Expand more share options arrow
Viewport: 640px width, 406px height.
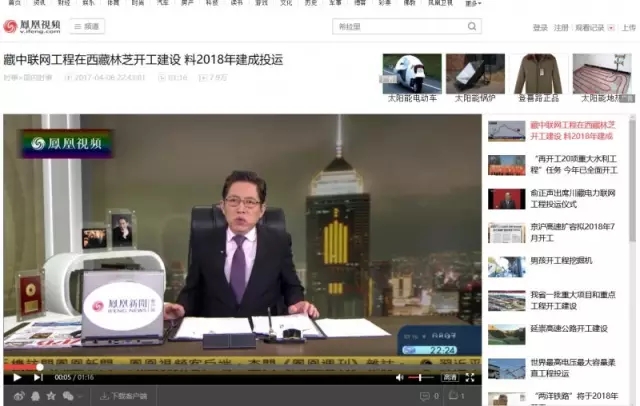[80, 396]
